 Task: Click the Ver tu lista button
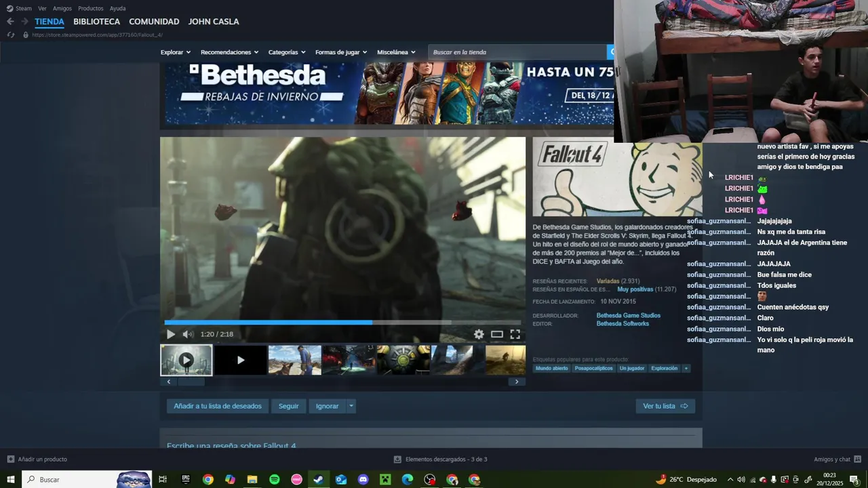(665, 406)
